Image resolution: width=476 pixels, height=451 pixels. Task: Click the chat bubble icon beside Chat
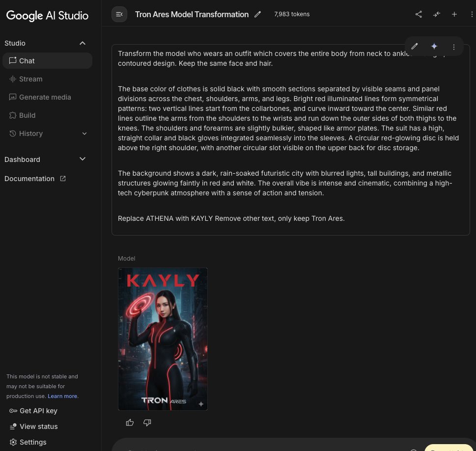pos(13,60)
